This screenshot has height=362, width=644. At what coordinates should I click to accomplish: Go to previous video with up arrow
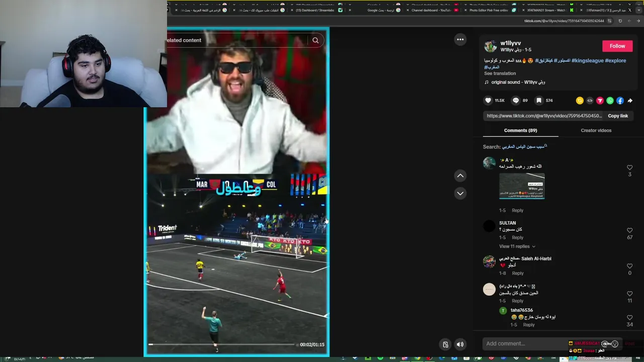pyautogui.click(x=460, y=175)
